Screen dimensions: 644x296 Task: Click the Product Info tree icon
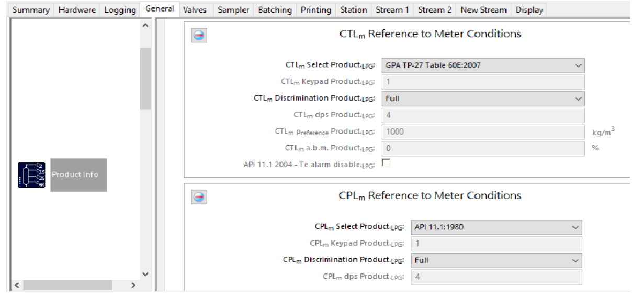click(32, 175)
